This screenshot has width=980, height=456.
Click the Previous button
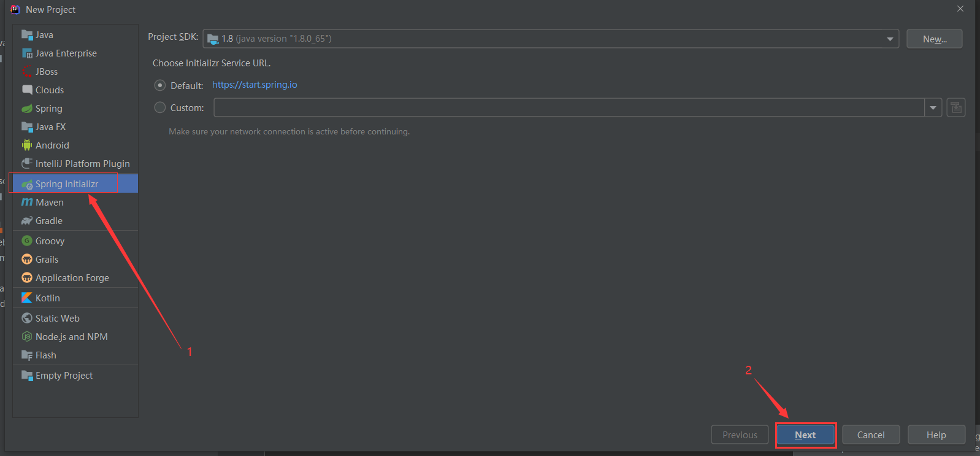point(740,435)
